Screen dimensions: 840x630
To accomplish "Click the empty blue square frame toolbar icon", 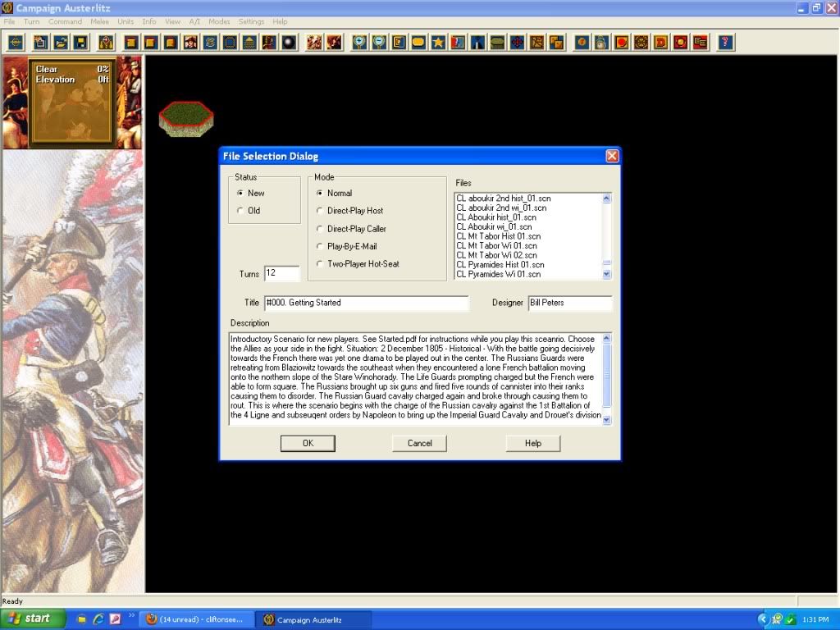I will pos(230,43).
